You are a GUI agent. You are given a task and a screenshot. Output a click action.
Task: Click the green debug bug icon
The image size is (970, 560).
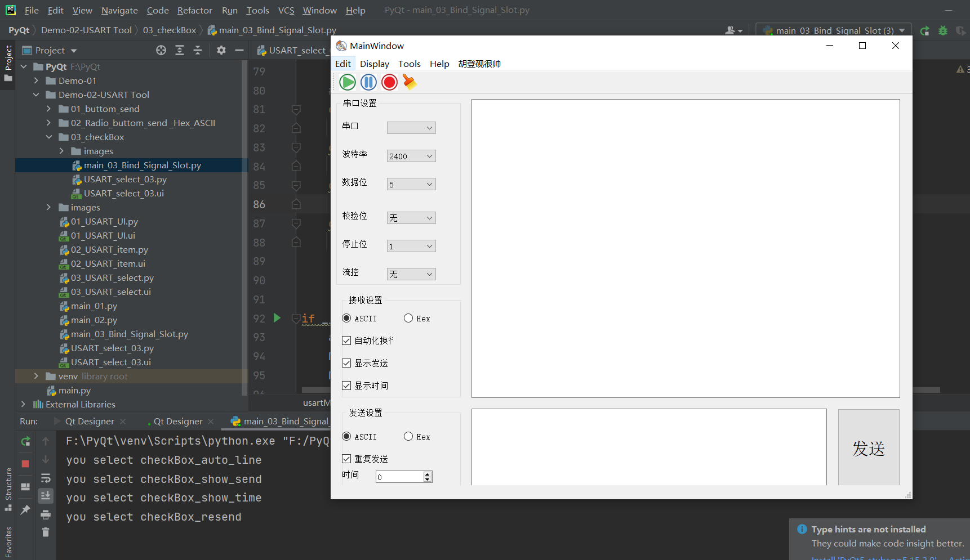click(x=943, y=30)
